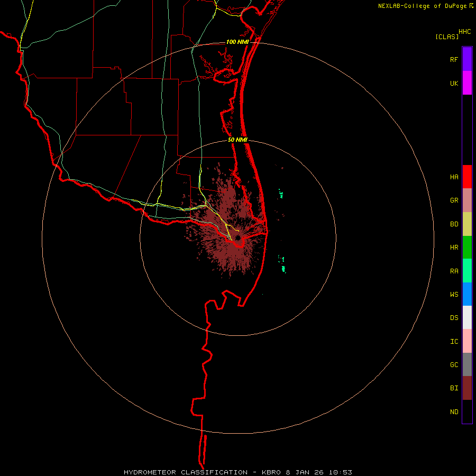Click the [CLAS] legend heading
The image size is (476, 476).
(447, 36)
